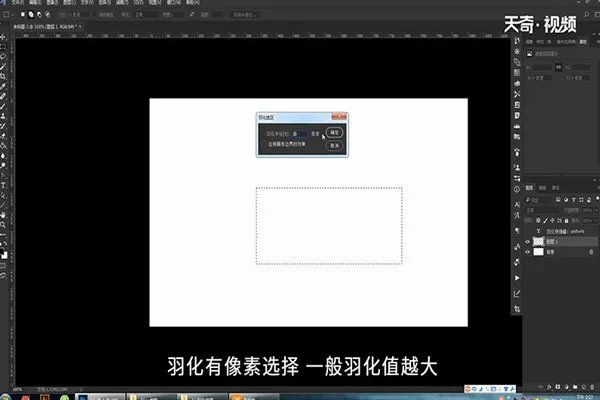Open the second menu in the menu bar

35,2
